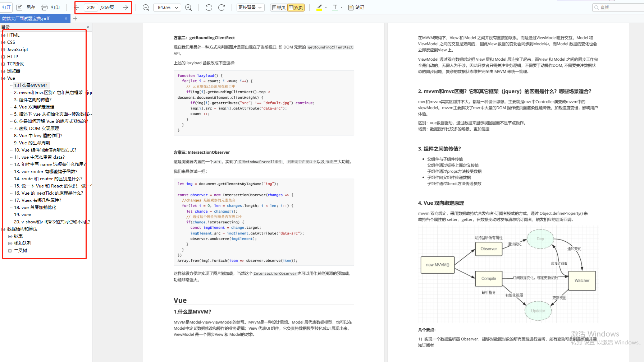Go to the next page using the right arrow
The image size is (644, 362).
(125, 8)
